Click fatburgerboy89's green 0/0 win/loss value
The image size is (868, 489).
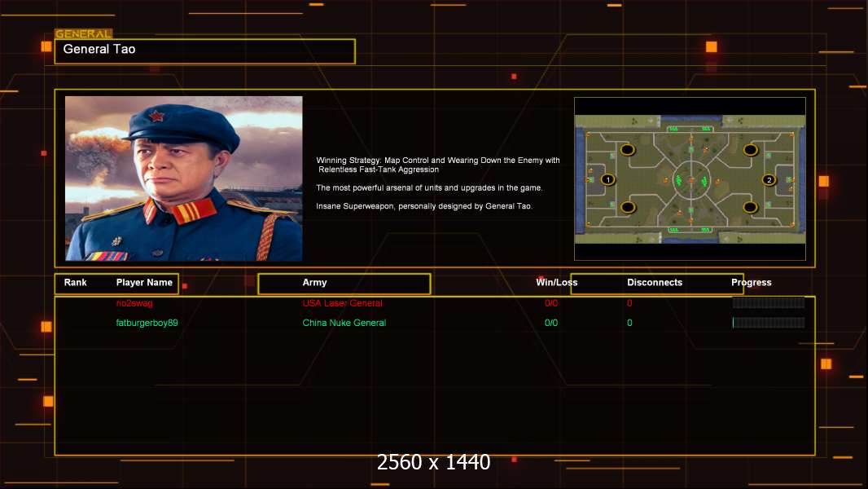[550, 322]
